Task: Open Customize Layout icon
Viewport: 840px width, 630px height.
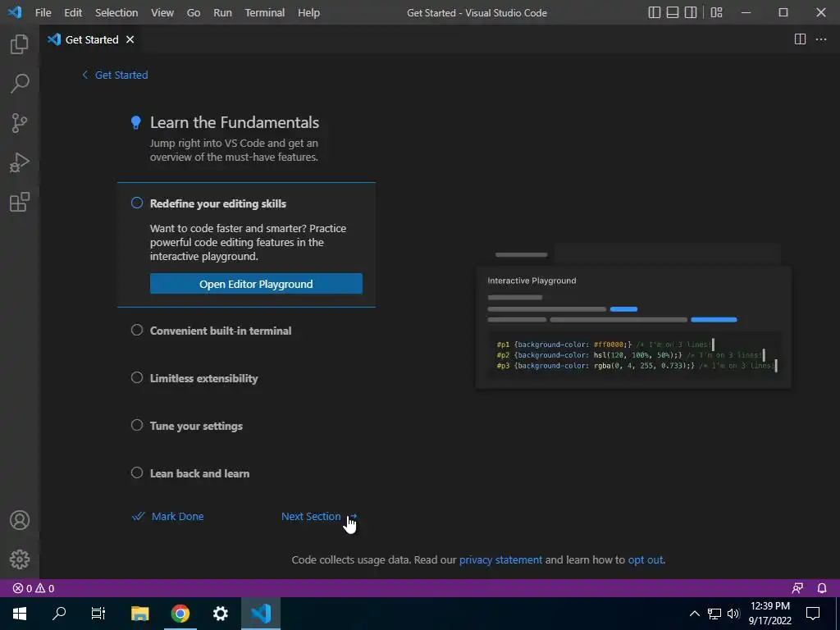Action: pyautogui.click(x=716, y=12)
